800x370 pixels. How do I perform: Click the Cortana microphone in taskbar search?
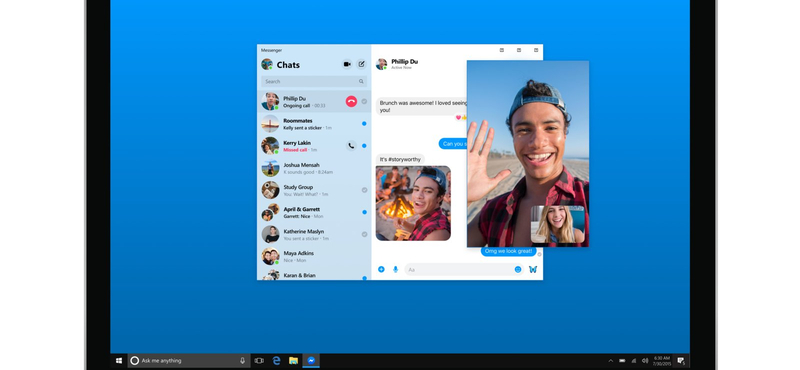point(242,361)
